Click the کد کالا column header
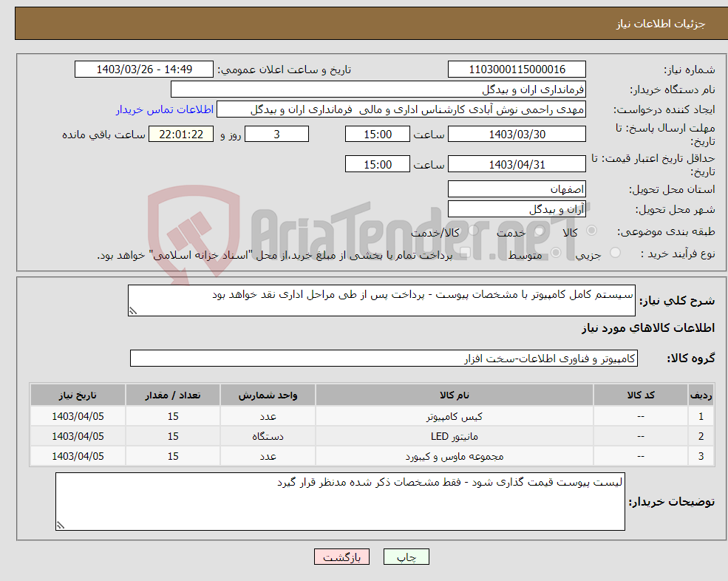The height and width of the screenshot is (581, 728). pos(641,395)
